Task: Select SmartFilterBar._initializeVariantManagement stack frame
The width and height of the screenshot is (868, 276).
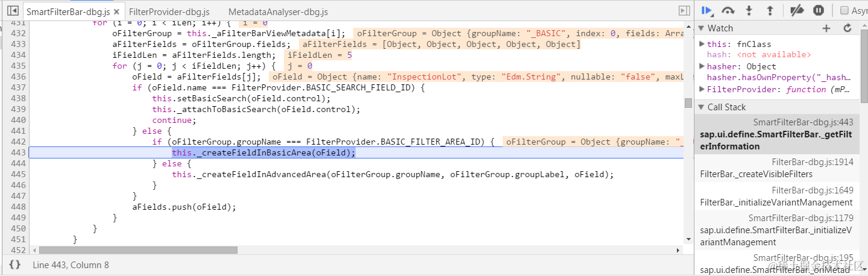Action: (x=777, y=230)
